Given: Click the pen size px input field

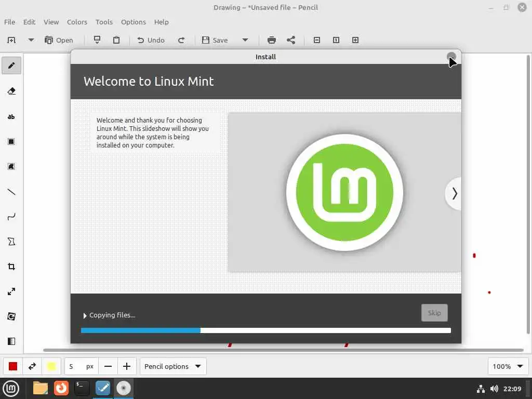Looking at the screenshot, I should coord(82,366).
